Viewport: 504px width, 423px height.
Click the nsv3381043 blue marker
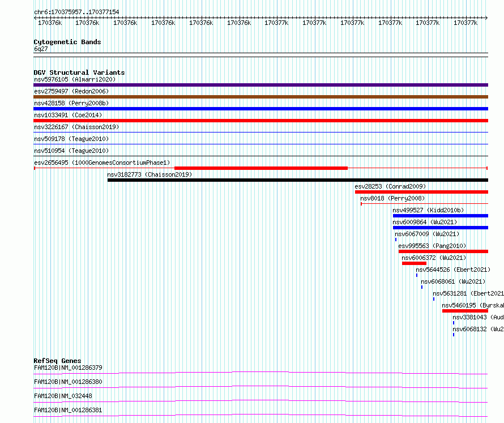454,323
